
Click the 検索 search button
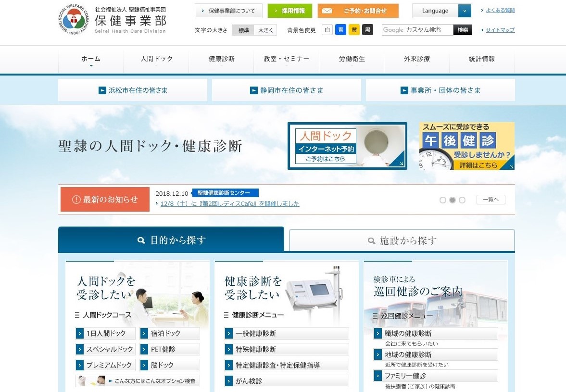463,30
